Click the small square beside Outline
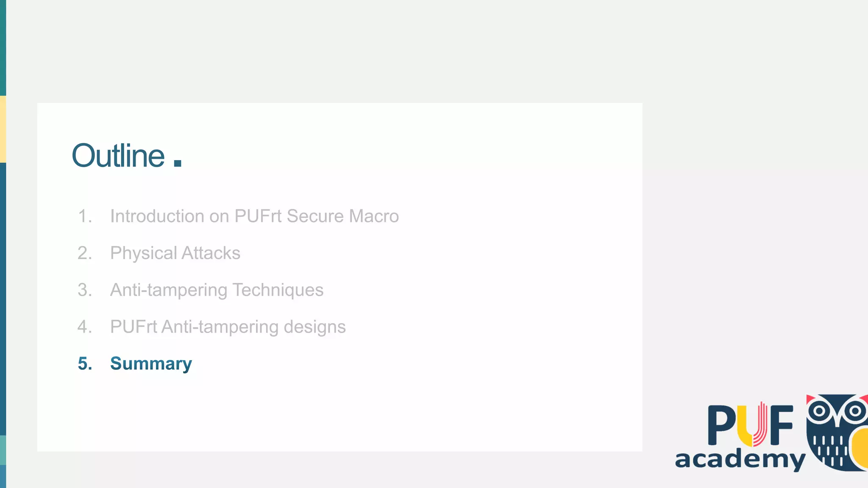This screenshot has height=488, width=868. click(178, 163)
